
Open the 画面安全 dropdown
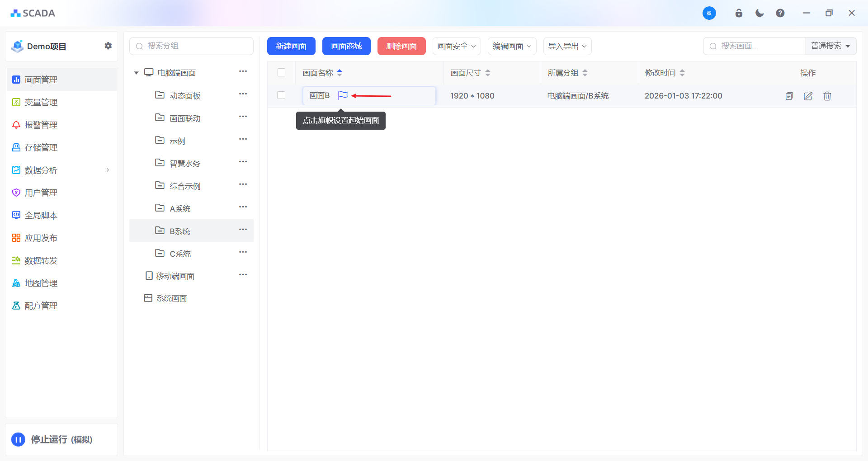(457, 46)
